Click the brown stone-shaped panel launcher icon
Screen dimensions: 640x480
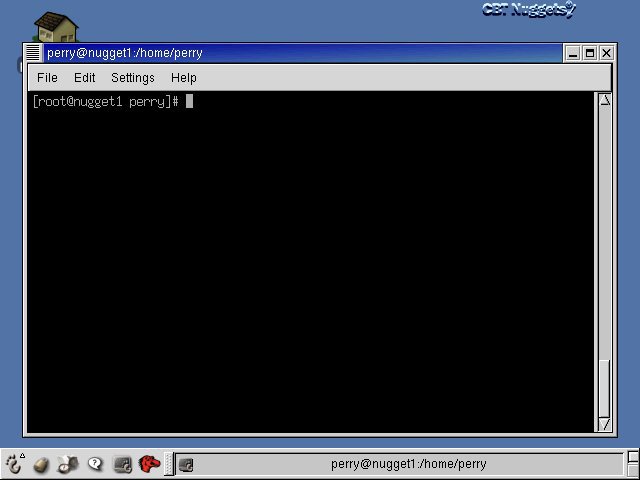tap(41, 464)
